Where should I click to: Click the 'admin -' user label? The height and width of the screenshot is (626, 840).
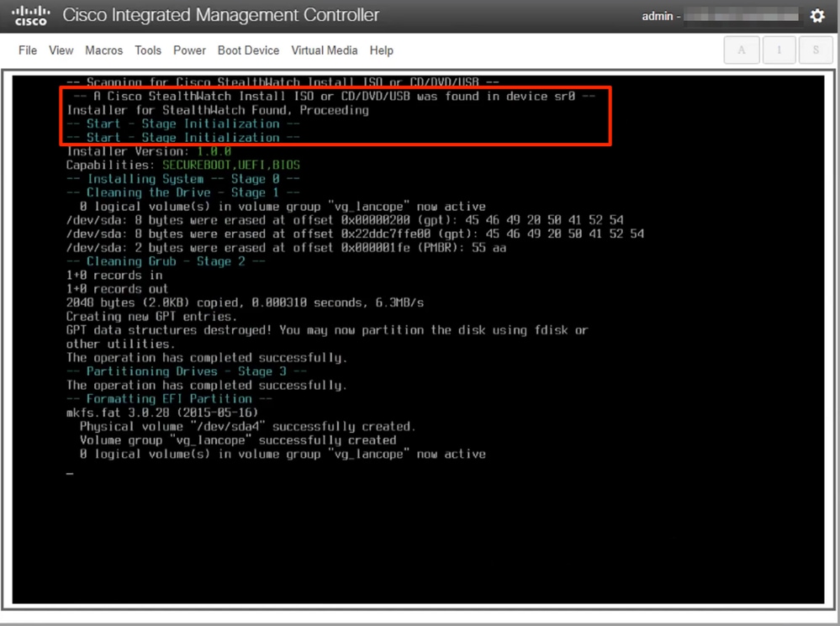coord(661,16)
